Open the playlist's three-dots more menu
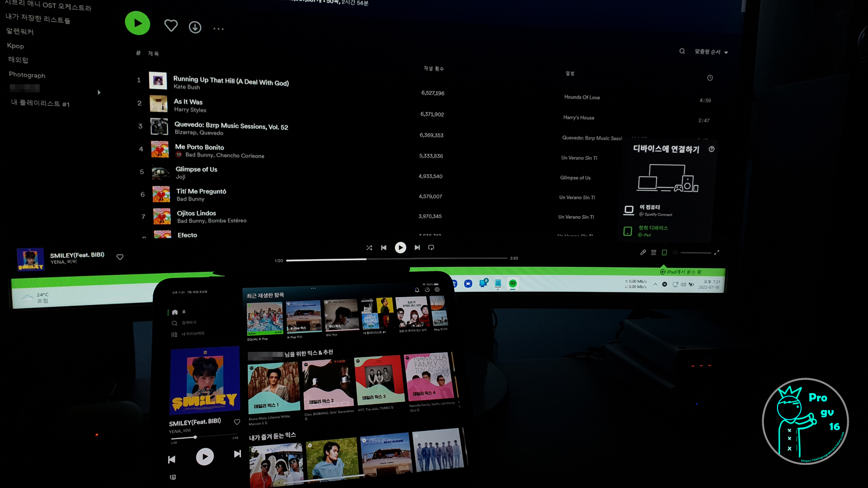Screen dimensions: 868x488 coord(218,29)
